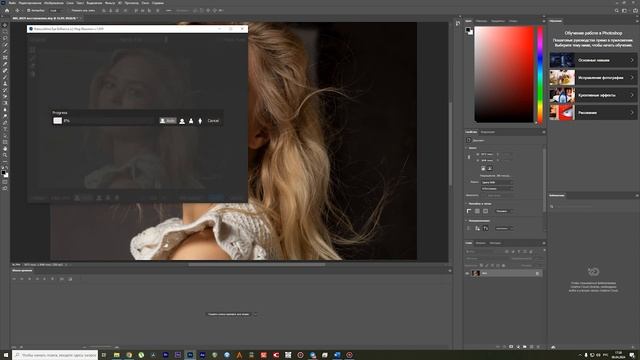Select the Eraser tool
The height and width of the screenshot is (360, 640).
tap(5, 96)
